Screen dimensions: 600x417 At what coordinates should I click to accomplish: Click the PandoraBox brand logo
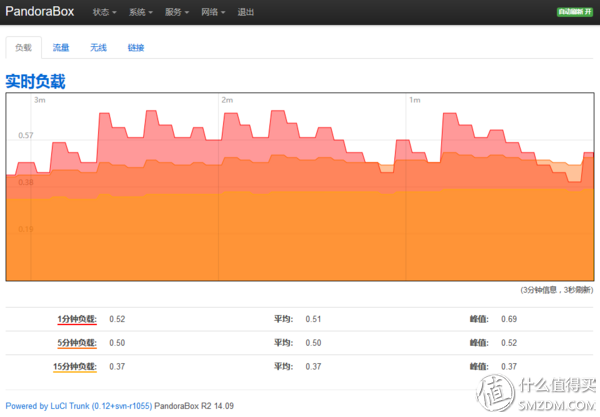[39, 11]
